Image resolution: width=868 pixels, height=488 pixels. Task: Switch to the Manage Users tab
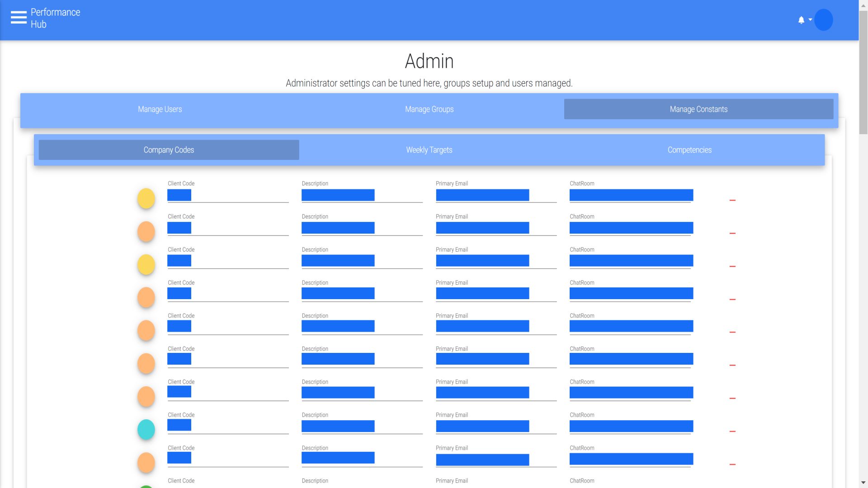(160, 109)
